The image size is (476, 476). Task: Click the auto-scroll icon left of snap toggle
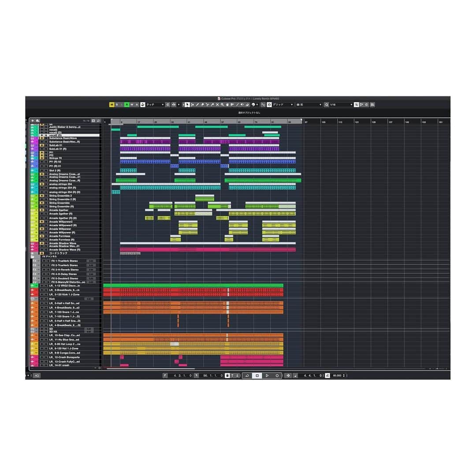(263, 104)
